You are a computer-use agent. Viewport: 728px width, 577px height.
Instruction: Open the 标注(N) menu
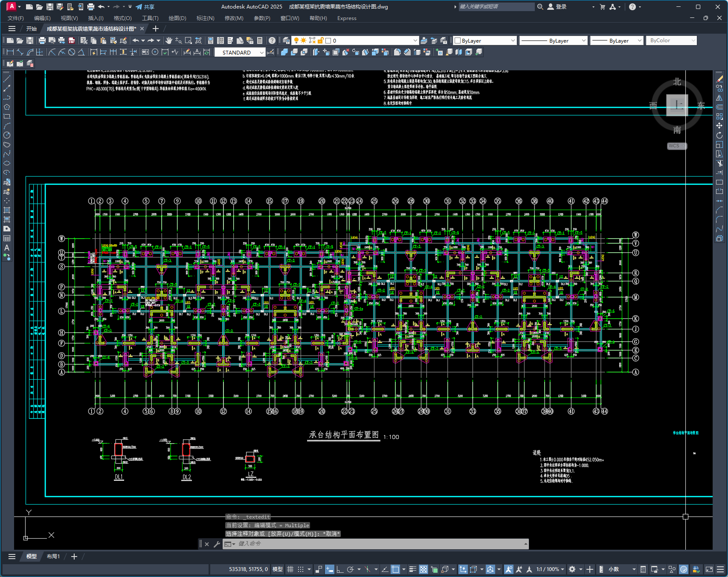(205, 18)
